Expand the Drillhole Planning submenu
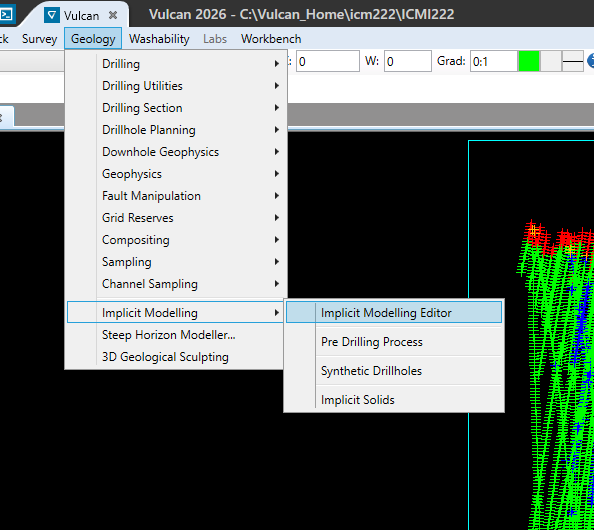This screenshot has width=594, height=530. 177,130
